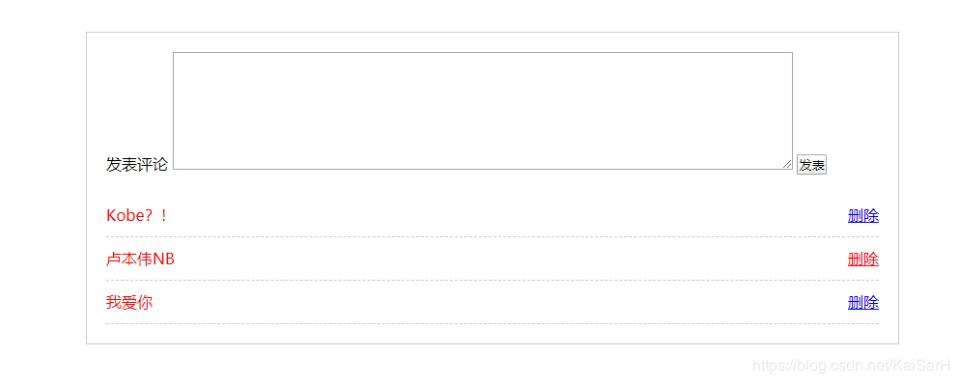This screenshot has width=958, height=381.
Task: Click the "Kobe?!" comment text
Action: (137, 216)
